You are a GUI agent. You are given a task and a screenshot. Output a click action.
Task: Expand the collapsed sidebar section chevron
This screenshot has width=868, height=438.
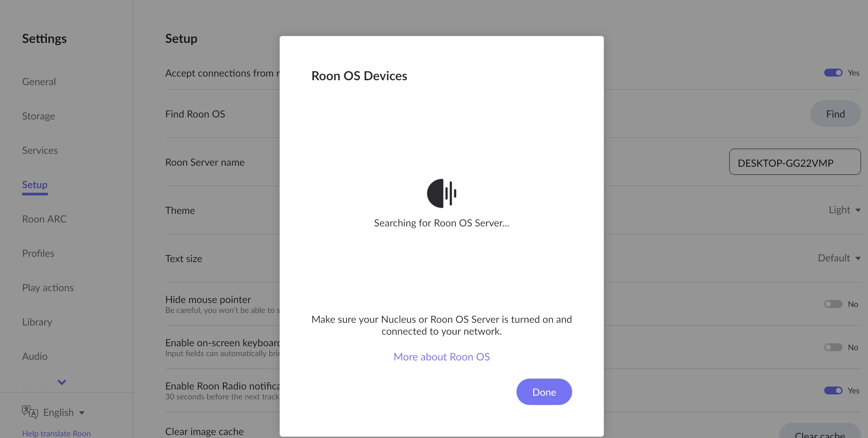(x=61, y=382)
